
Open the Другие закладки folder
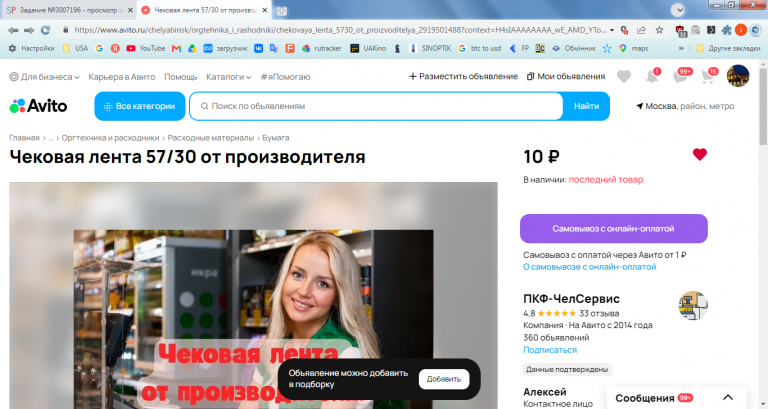(x=728, y=48)
